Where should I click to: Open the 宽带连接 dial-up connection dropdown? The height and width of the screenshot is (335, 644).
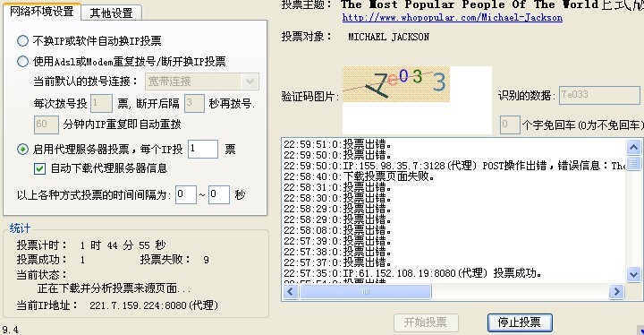point(201,82)
